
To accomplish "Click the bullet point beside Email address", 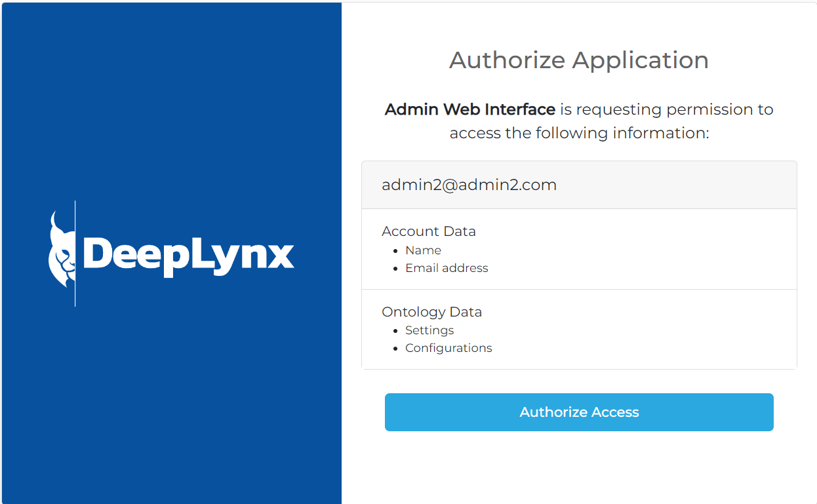I will pos(395,269).
